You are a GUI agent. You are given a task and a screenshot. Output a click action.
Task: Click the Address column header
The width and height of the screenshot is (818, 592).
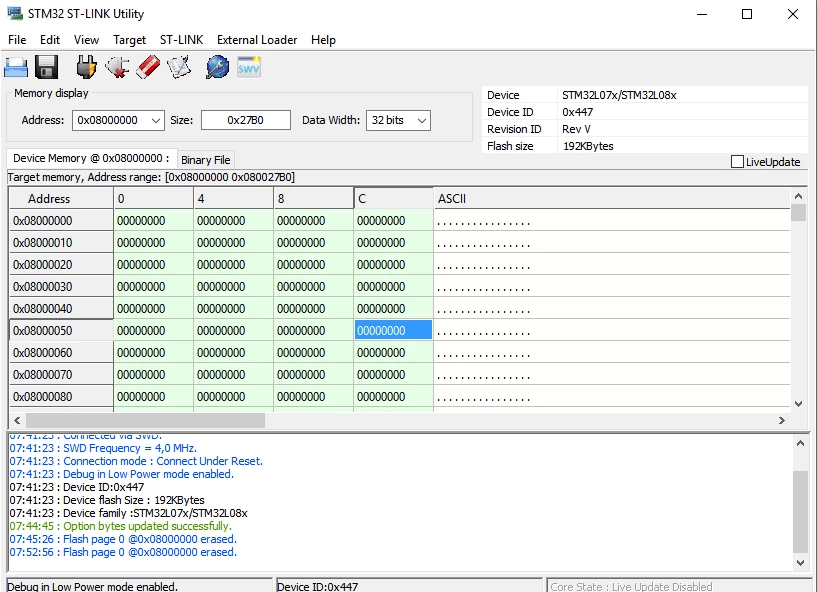(61, 199)
